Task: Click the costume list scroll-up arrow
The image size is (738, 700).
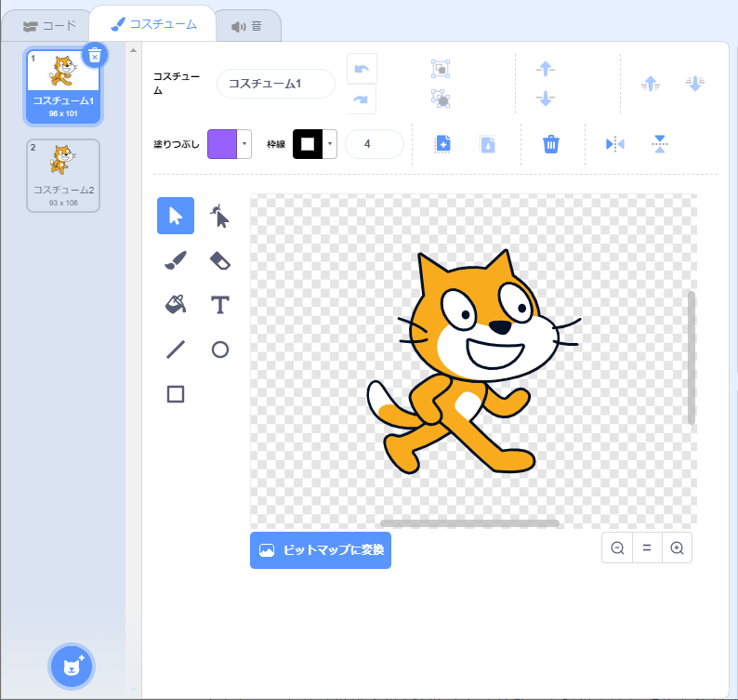Action: coord(133,50)
